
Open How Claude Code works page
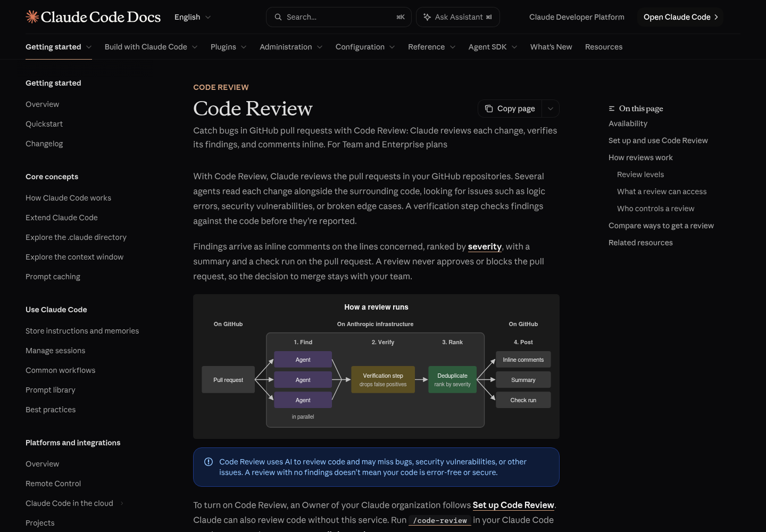point(68,198)
